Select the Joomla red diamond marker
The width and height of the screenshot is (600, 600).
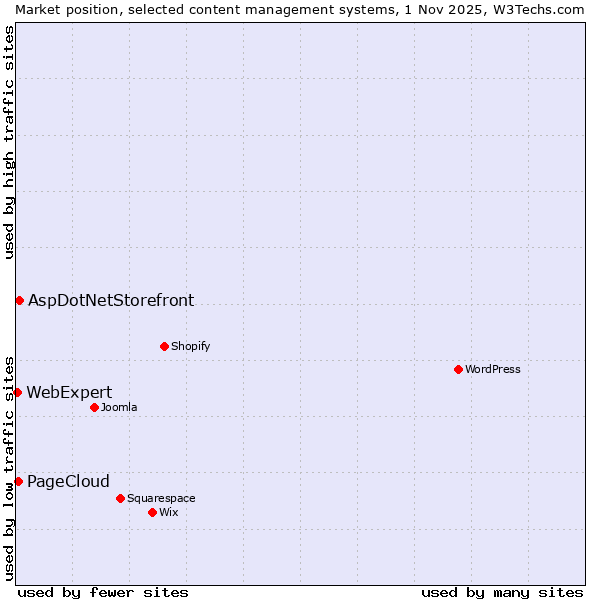tap(94, 407)
